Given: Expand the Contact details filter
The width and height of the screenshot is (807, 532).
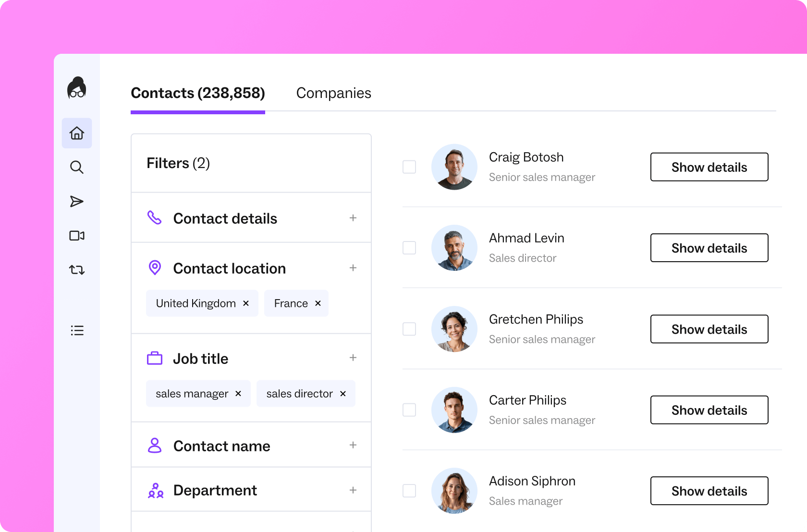Looking at the screenshot, I should [x=353, y=218].
